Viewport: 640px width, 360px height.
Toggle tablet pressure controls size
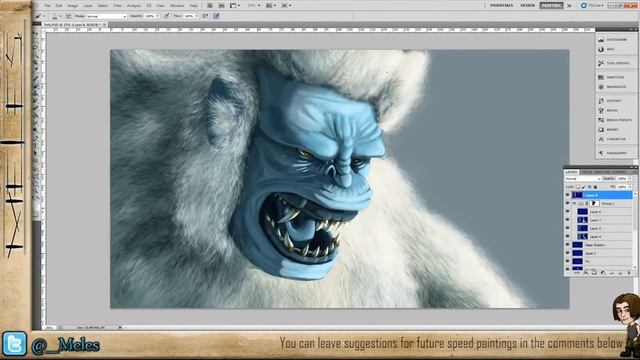point(216,16)
